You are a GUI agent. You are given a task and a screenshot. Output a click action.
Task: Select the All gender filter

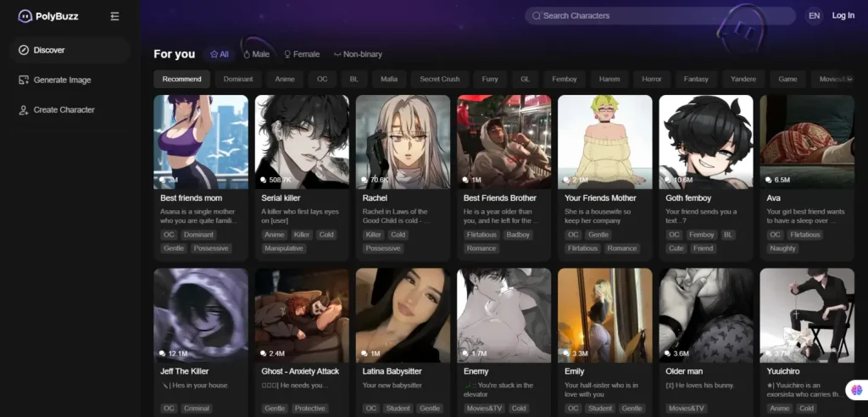[220, 54]
